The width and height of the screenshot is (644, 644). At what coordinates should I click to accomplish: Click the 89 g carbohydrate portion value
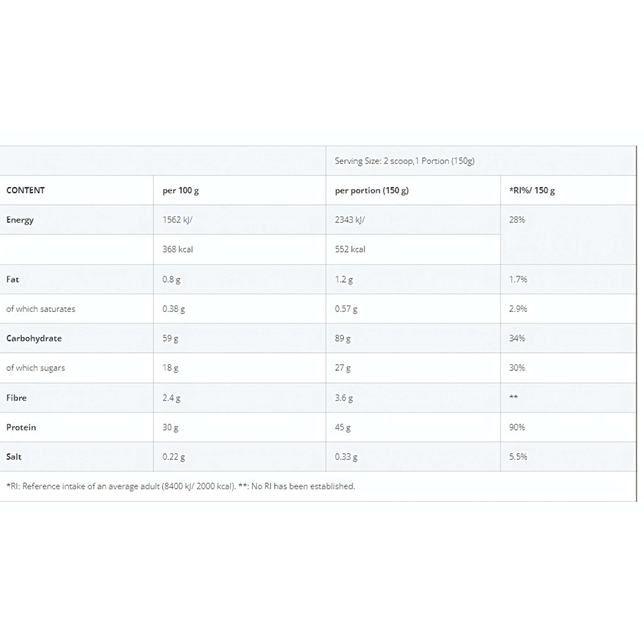(x=342, y=339)
